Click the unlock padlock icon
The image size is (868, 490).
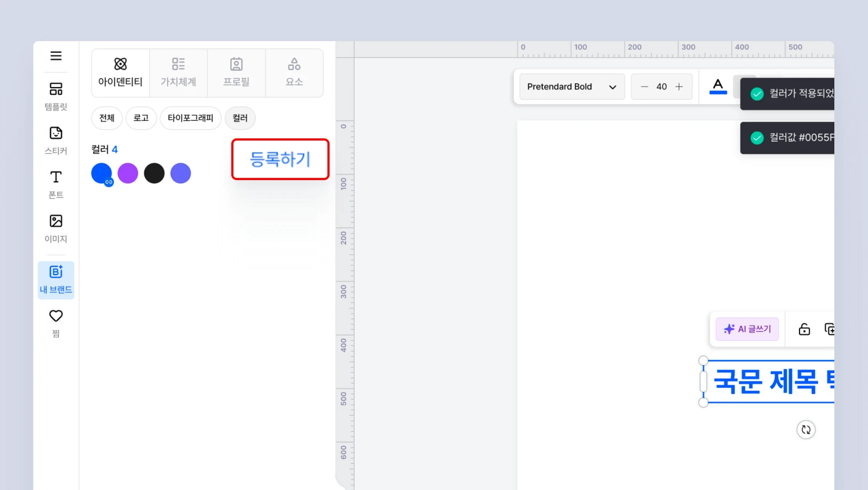[804, 329]
